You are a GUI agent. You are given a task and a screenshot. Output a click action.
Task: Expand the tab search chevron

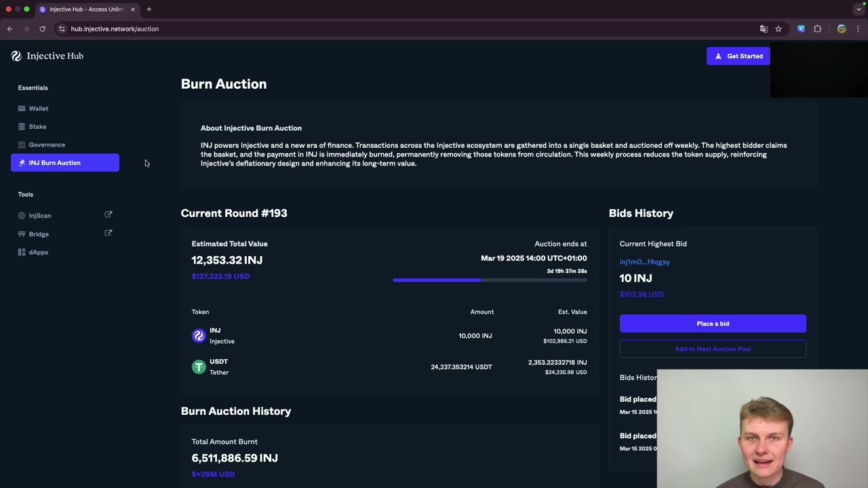[x=859, y=9]
